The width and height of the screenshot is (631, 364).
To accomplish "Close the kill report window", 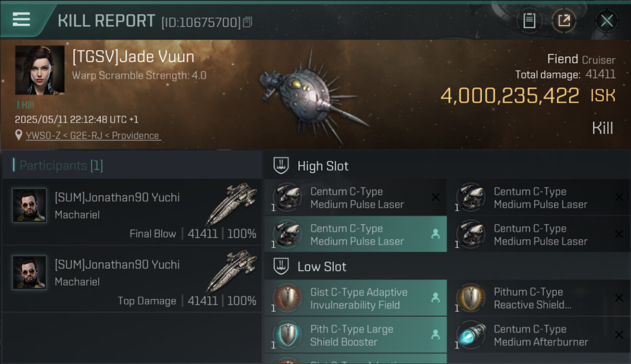I will click(x=606, y=21).
